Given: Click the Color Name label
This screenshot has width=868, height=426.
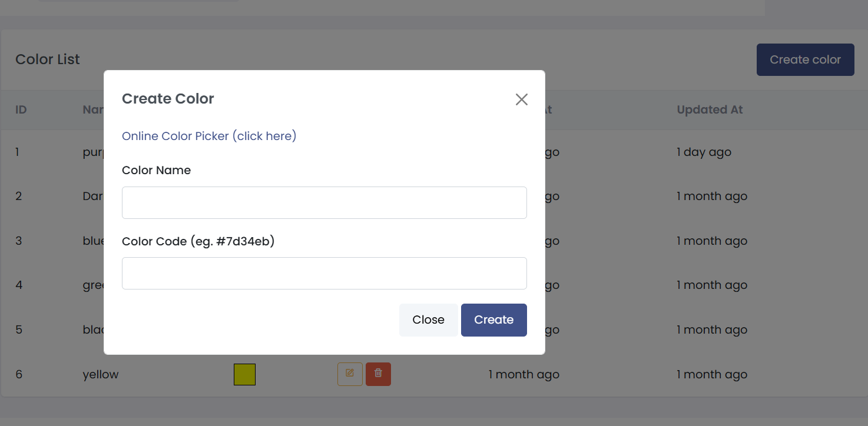Looking at the screenshot, I should click(157, 170).
